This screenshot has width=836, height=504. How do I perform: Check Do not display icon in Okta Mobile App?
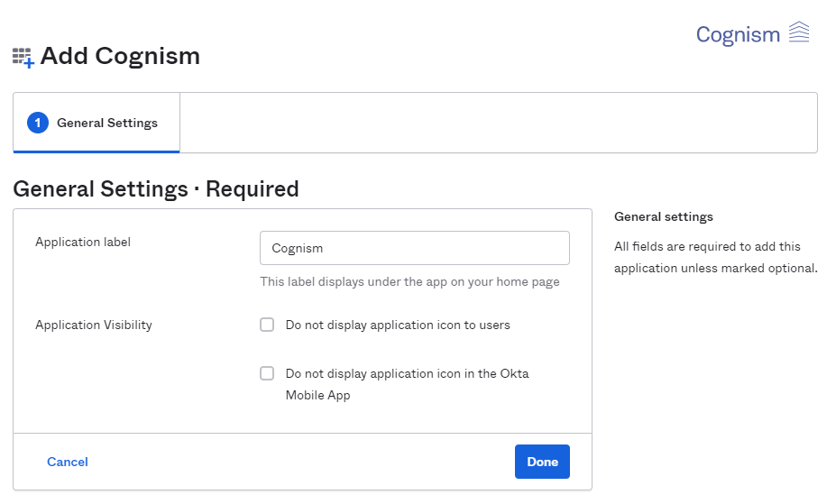click(267, 373)
